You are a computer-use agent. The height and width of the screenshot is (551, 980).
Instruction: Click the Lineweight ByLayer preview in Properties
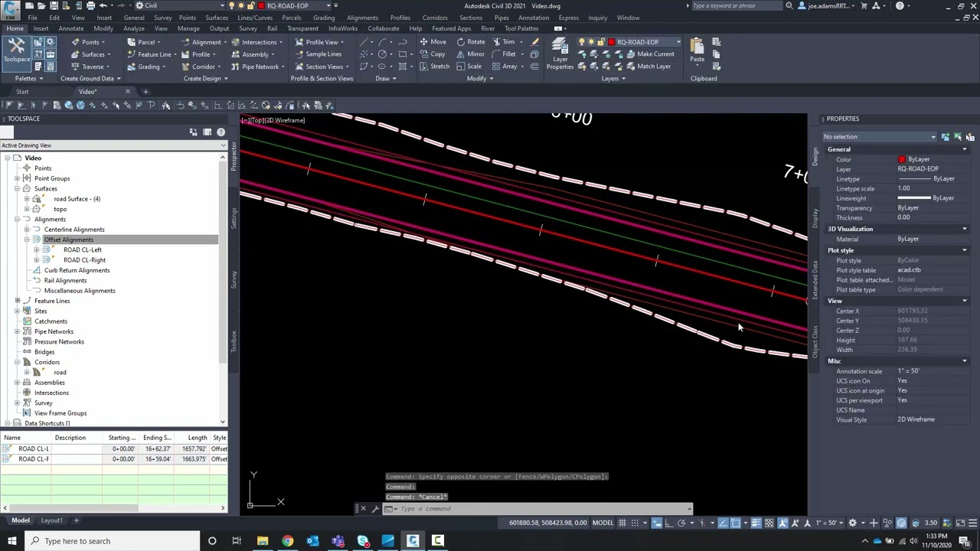(914, 198)
